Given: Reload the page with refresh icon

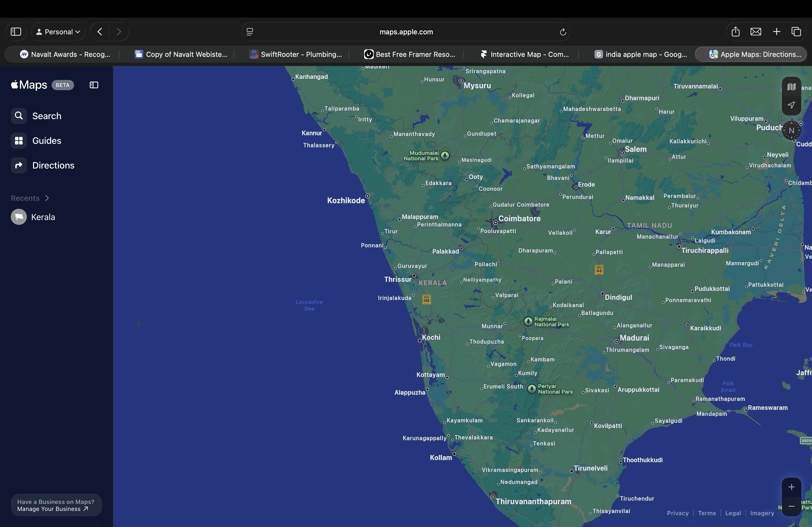Looking at the screenshot, I should 563,32.
